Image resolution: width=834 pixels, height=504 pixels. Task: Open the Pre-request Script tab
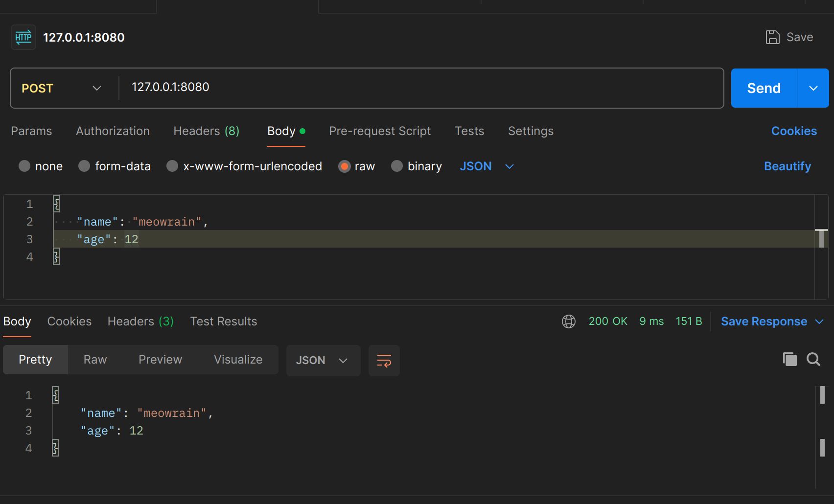[x=379, y=131]
